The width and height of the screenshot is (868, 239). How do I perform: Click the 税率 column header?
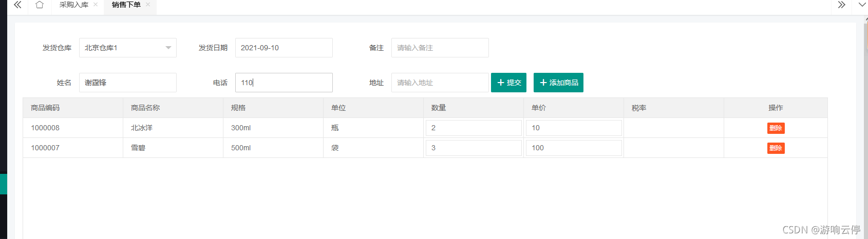[x=674, y=108]
